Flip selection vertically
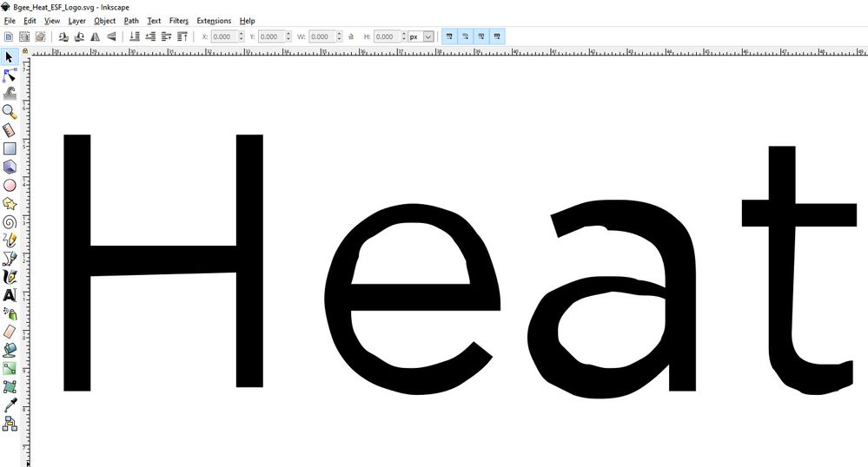Image resolution: width=868 pixels, height=467 pixels. [111, 36]
